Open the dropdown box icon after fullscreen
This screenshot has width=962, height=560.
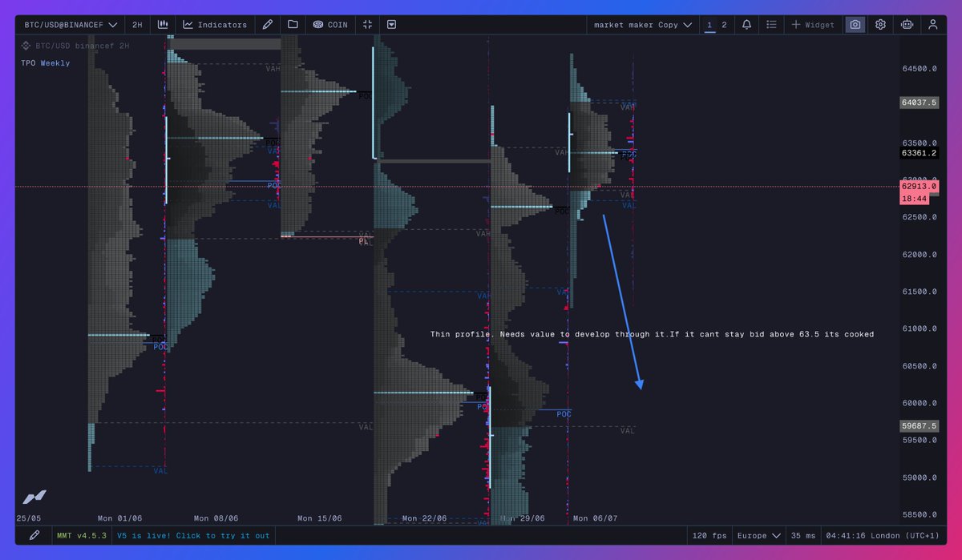point(391,25)
